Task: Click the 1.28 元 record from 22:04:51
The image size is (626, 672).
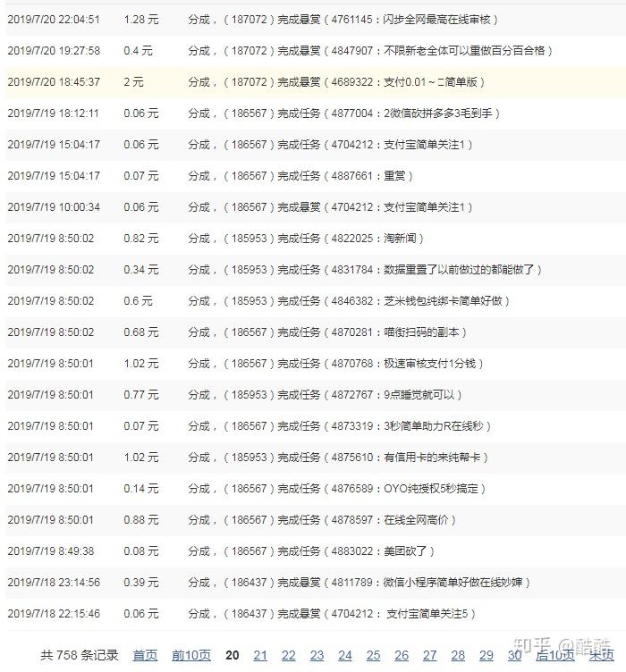Action: tap(316, 20)
